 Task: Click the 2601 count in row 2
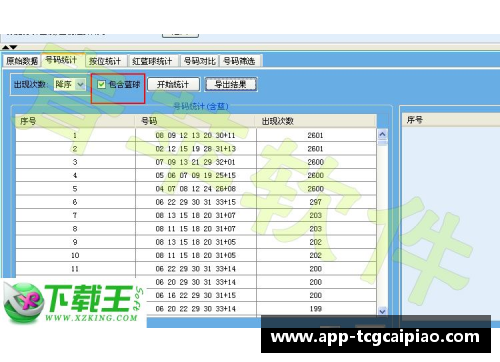315,149
